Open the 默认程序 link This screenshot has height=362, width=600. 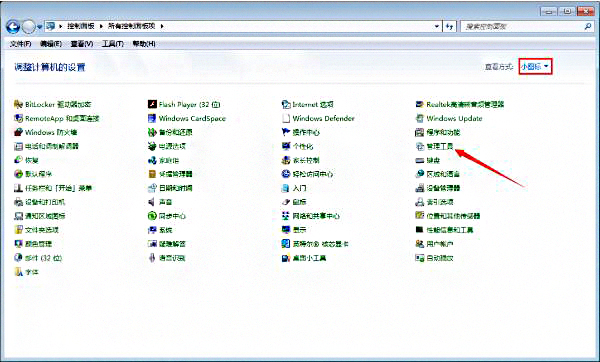(x=38, y=174)
